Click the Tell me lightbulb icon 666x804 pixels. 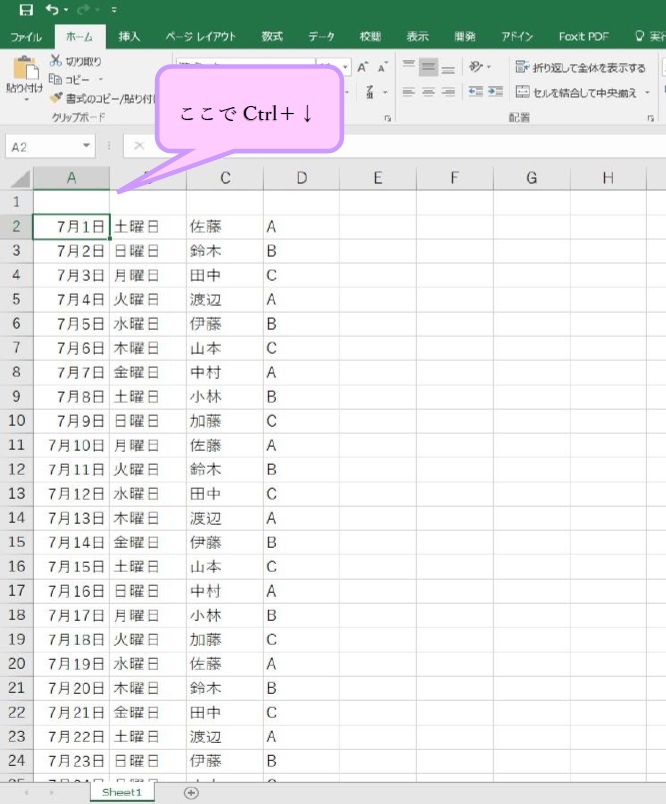[x=639, y=36]
